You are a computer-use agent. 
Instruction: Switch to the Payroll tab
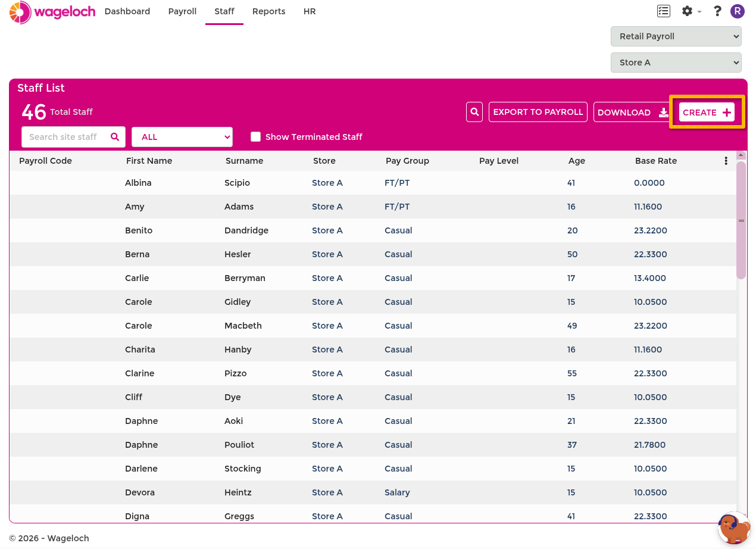(x=182, y=11)
